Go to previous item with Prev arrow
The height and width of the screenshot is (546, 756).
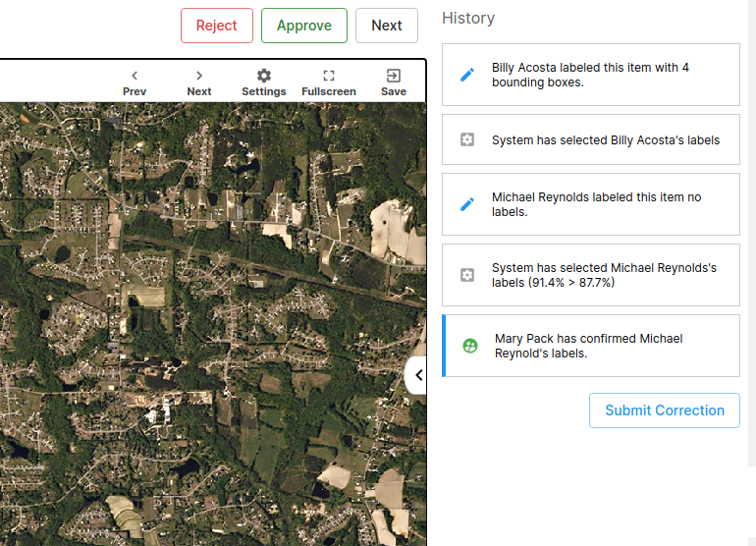[135, 82]
